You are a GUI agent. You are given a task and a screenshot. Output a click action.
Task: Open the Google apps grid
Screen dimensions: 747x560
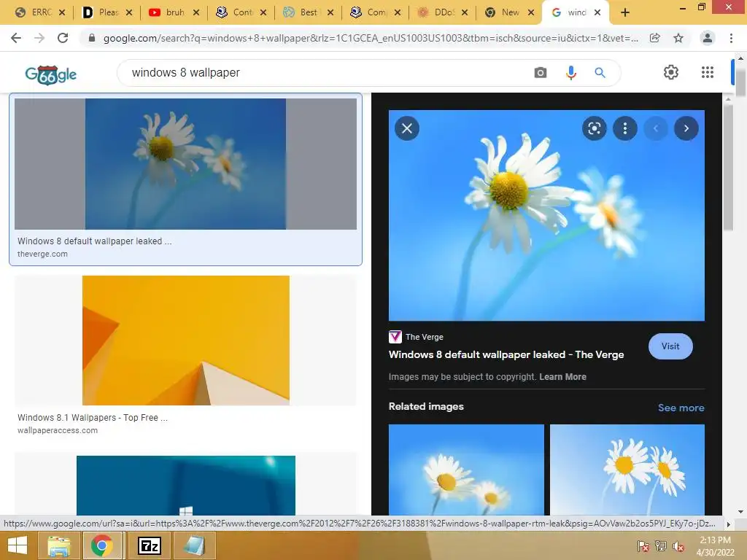click(x=708, y=72)
